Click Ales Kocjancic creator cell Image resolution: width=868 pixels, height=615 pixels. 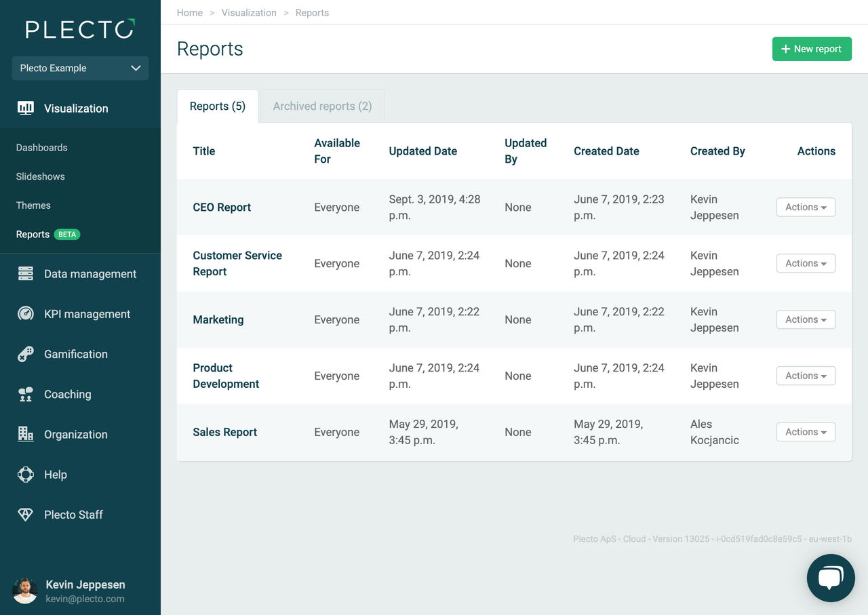715,433
